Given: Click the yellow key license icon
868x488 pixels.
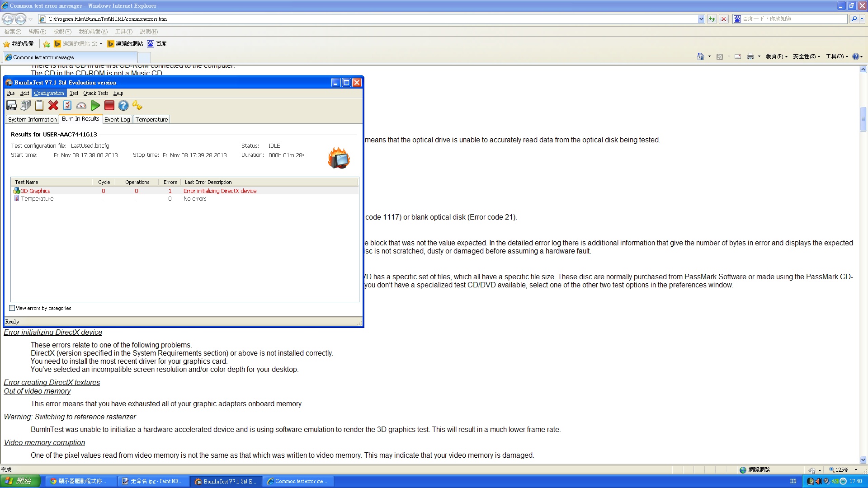Looking at the screenshot, I should coord(137,105).
